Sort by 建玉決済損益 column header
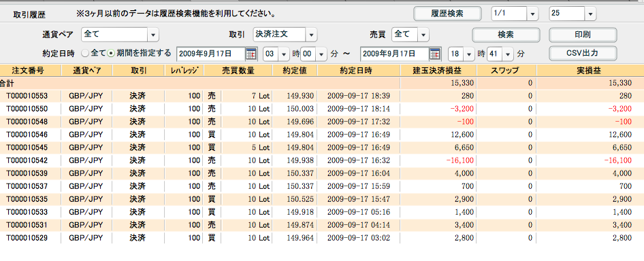 pos(438,70)
